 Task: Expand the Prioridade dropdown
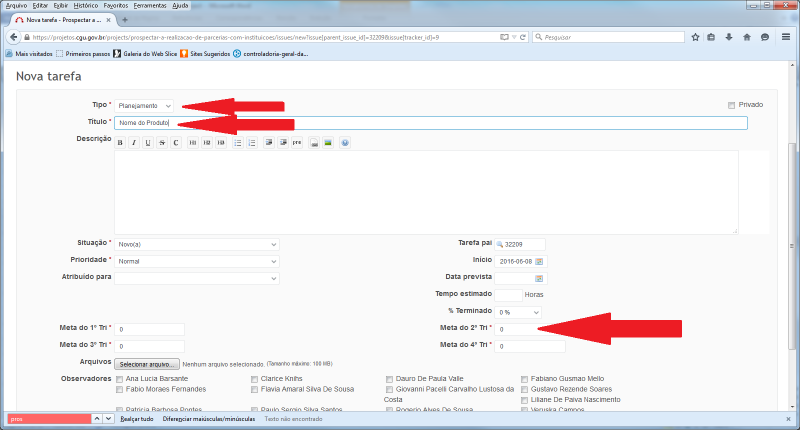196,261
